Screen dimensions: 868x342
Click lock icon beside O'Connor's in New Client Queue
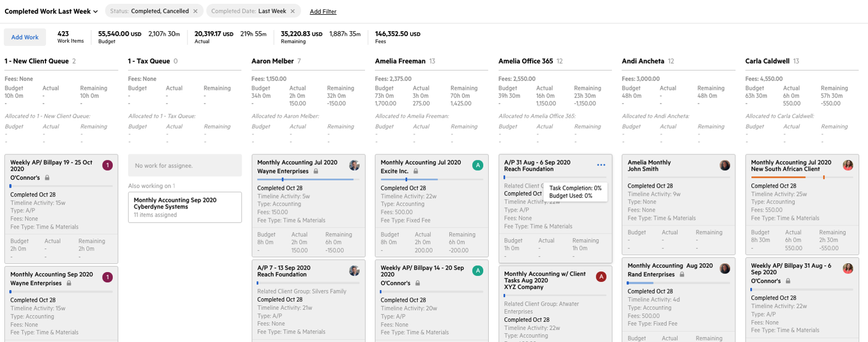coord(47,178)
